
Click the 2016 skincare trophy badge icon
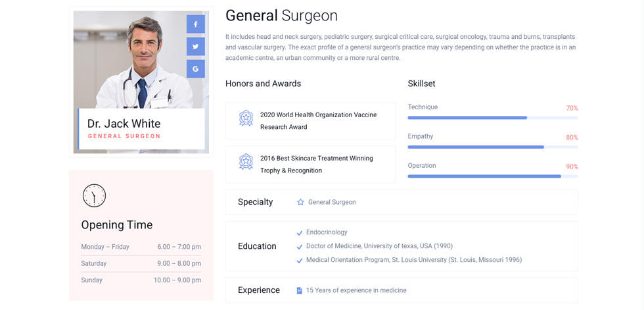click(246, 162)
